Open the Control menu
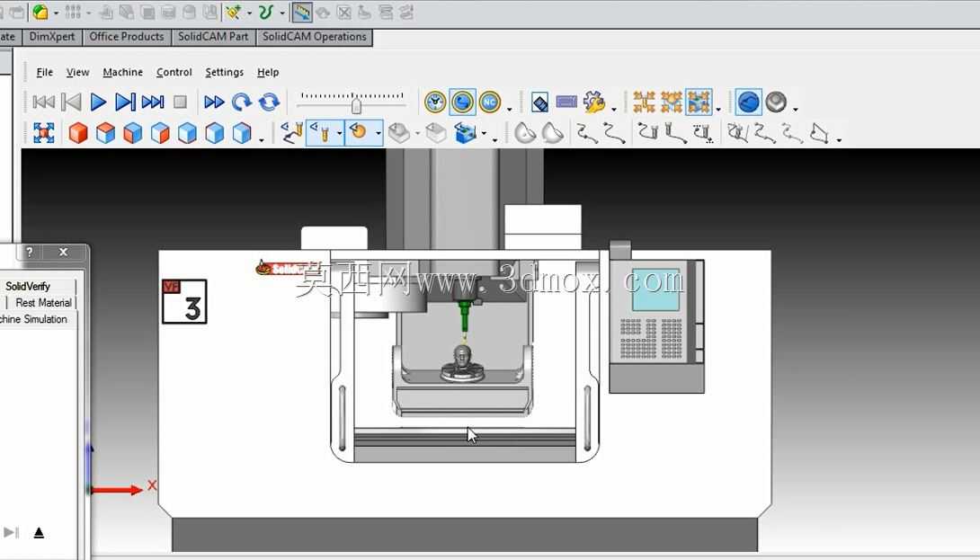The image size is (980, 560). tap(174, 73)
